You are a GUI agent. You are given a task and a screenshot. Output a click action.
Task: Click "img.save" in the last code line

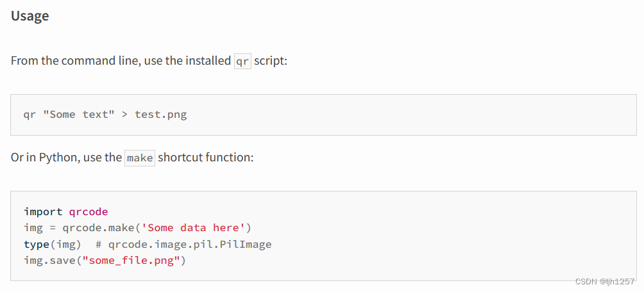point(49,261)
